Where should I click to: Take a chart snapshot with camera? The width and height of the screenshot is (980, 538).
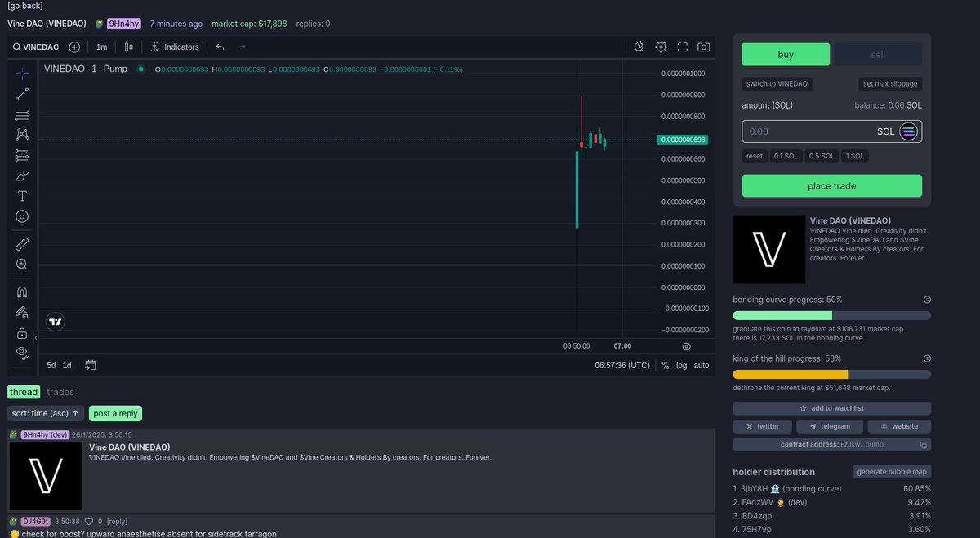(703, 47)
